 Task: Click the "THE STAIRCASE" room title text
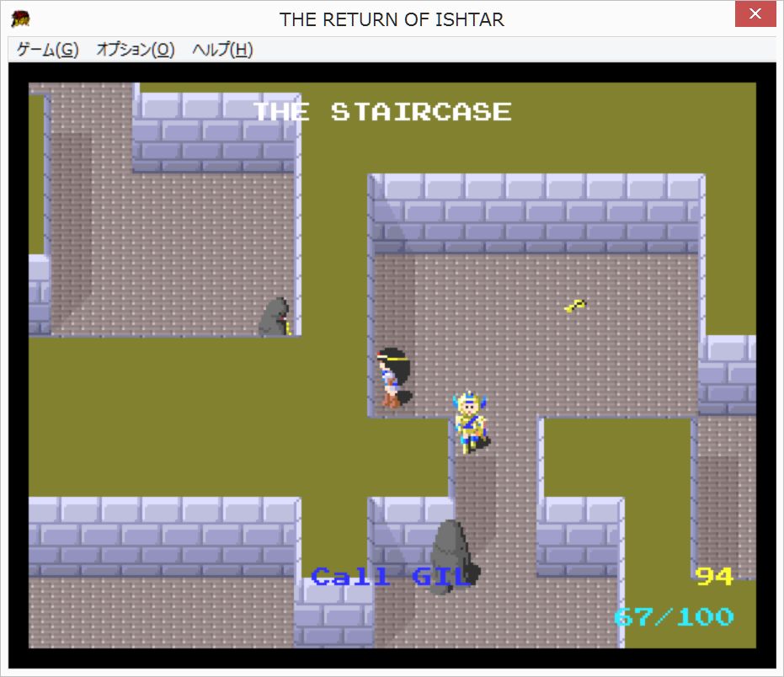(x=381, y=112)
